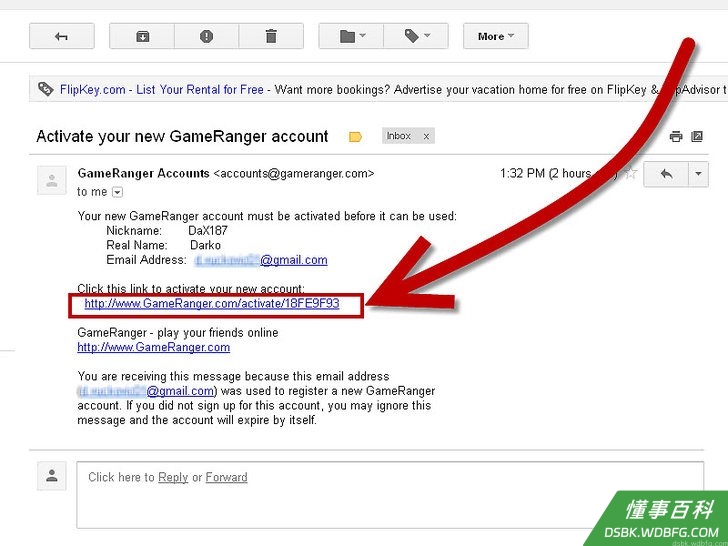Screen dimensions: 728x546
Task: Archive this email
Action: click(142, 36)
